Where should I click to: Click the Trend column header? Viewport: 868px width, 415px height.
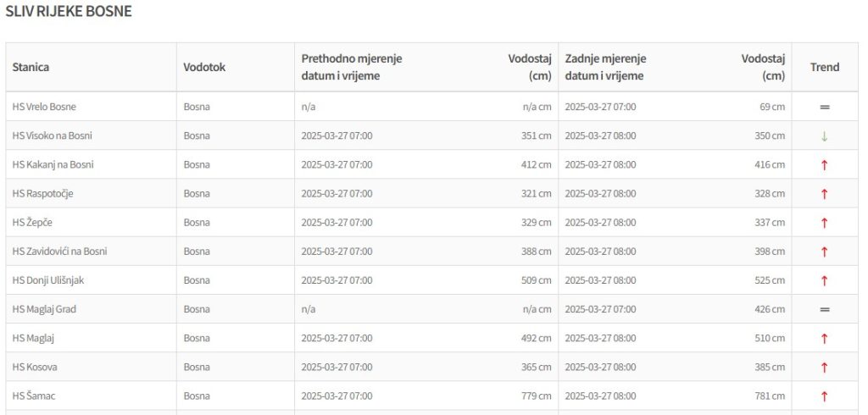pyautogui.click(x=824, y=67)
